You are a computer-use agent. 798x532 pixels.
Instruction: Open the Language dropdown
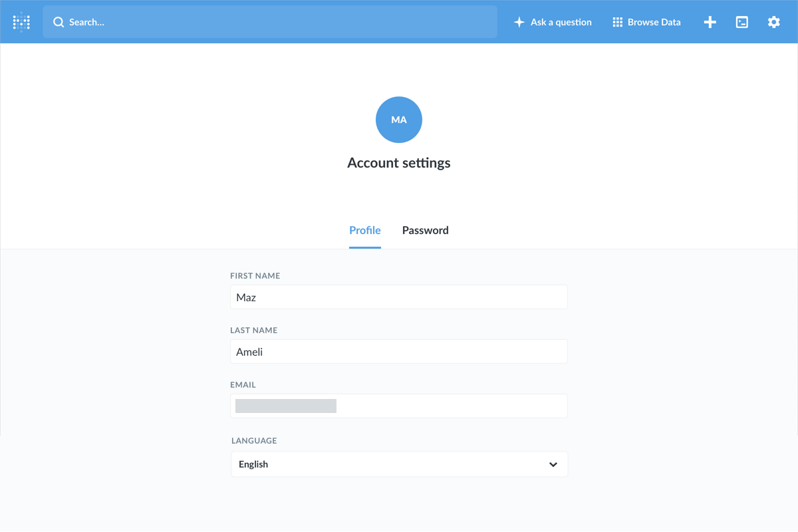click(398, 464)
